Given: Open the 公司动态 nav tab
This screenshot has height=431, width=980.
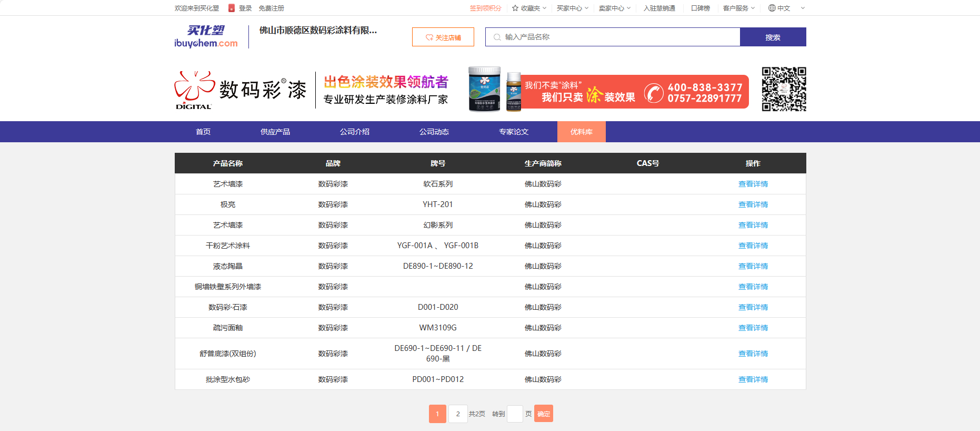Looking at the screenshot, I should tap(434, 132).
